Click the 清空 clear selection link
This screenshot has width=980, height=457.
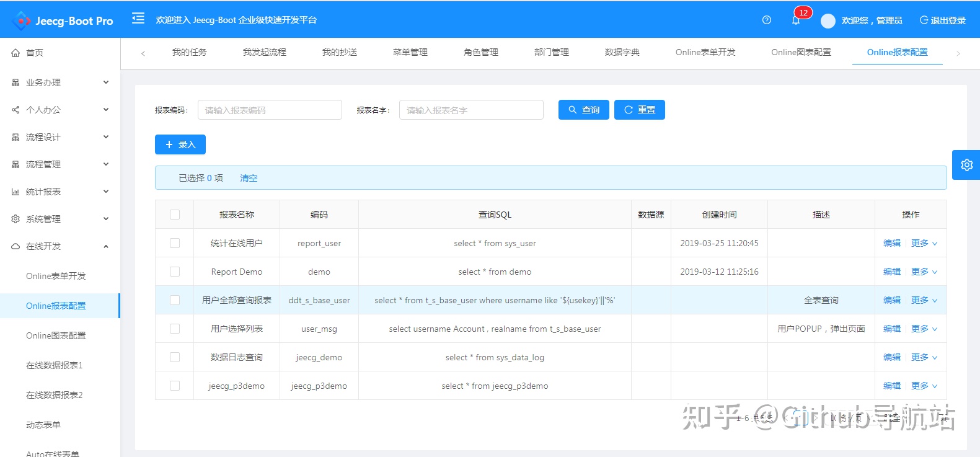(x=249, y=178)
